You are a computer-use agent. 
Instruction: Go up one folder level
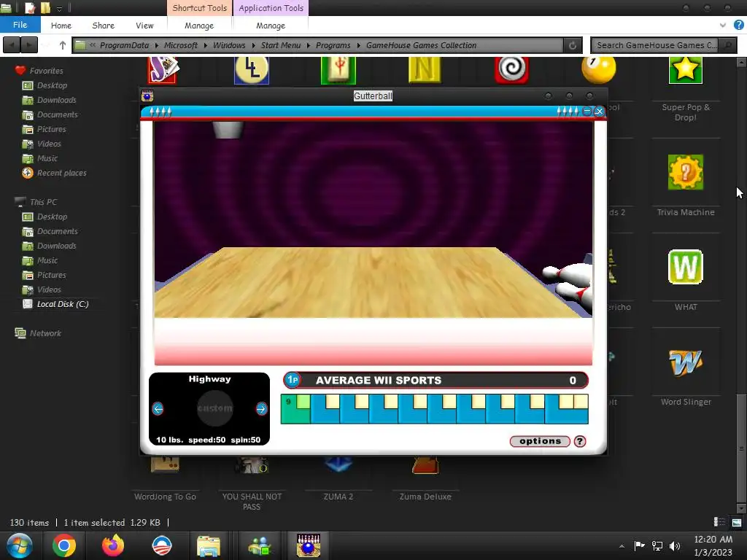click(63, 45)
